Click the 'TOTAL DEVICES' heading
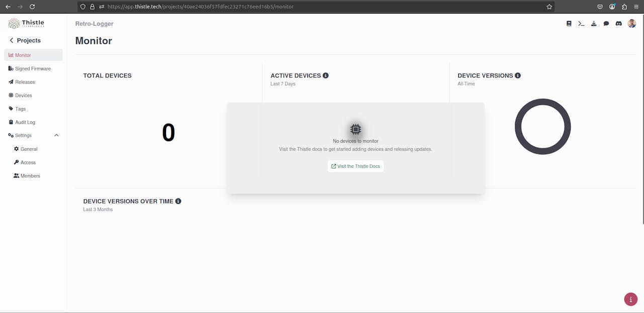Image resolution: width=644 pixels, height=313 pixels. click(107, 75)
